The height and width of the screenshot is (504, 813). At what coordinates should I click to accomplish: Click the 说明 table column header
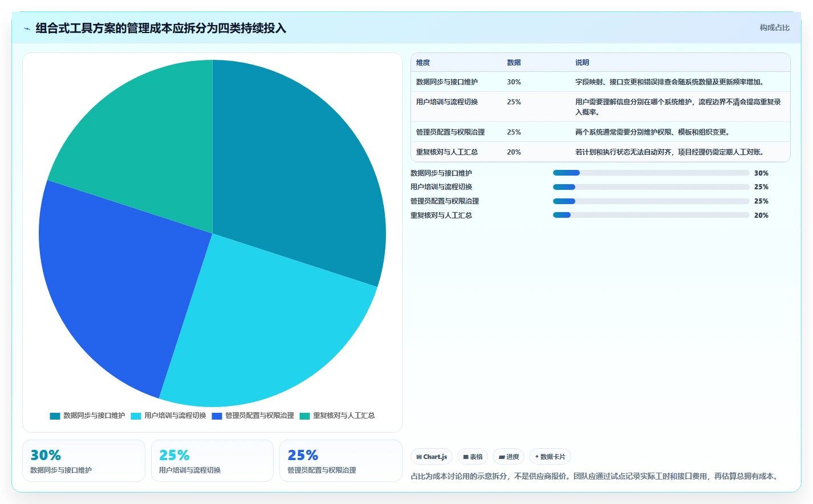click(x=582, y=63)
